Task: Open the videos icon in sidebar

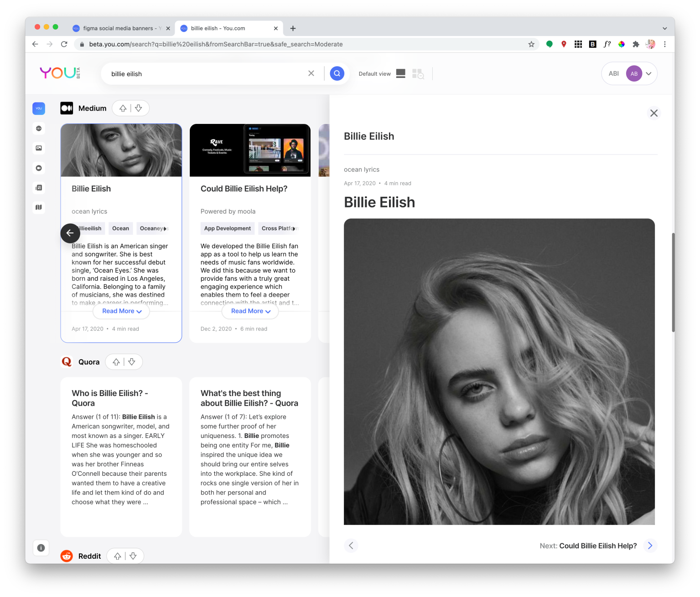Action: tap(39, 168)
